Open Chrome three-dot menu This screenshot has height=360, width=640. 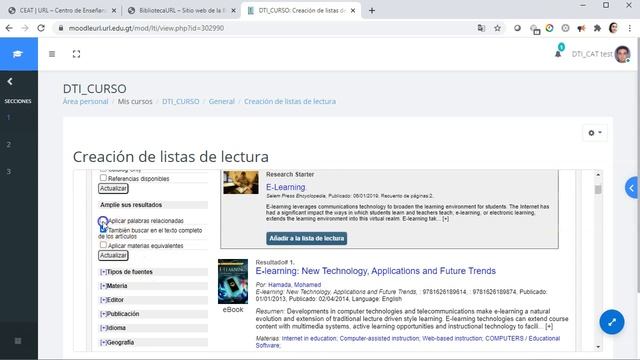coord(629,28)
